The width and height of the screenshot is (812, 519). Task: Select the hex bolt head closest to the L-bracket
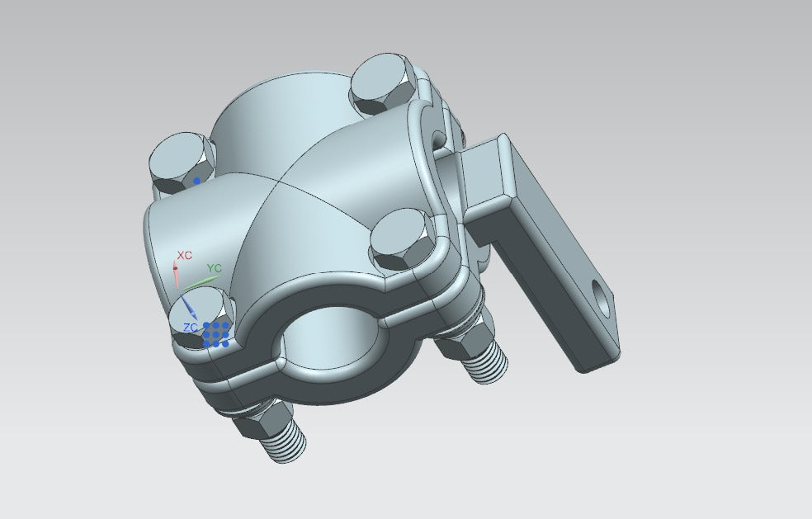[x=404, y=238]
